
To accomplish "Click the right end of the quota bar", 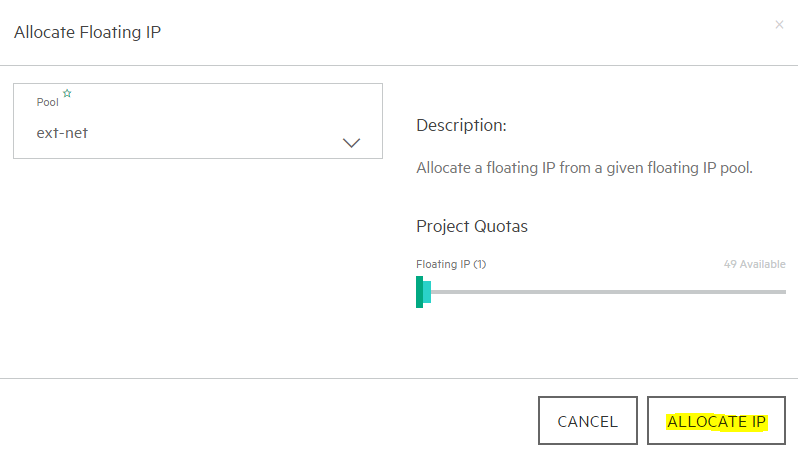I will click(783, 292).
